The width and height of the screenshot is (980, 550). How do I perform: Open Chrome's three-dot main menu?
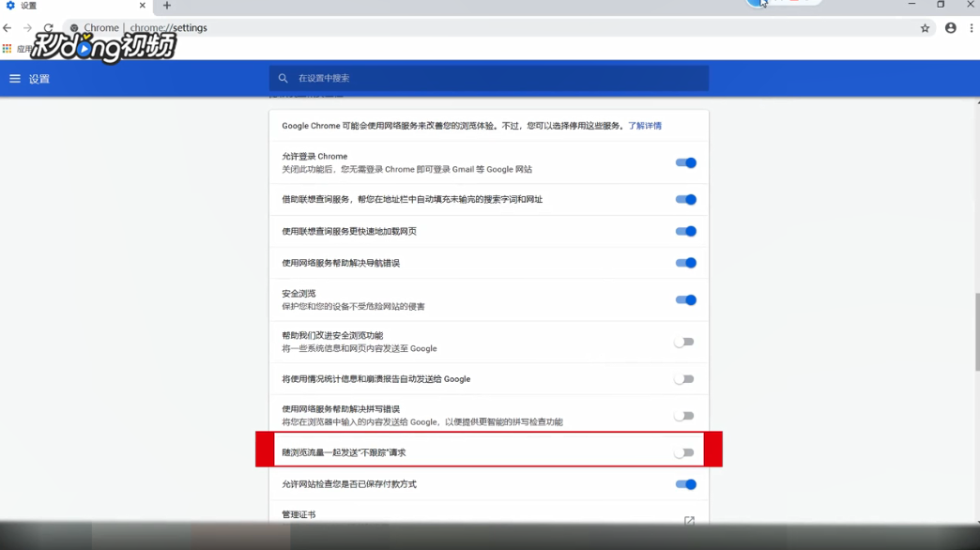[972, 28]
